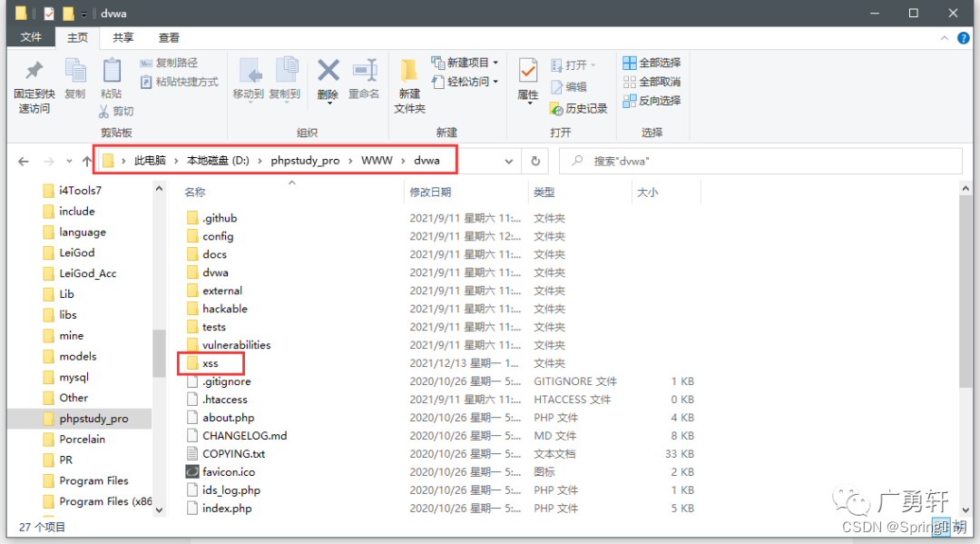
Task: Select LeiGod_Acc in the navigation tree
Action: click(87, 273)
